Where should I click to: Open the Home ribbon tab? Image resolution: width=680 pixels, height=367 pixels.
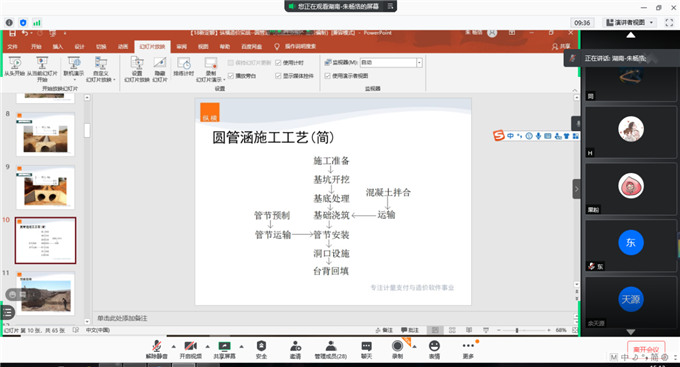click(x=36, y=46)
